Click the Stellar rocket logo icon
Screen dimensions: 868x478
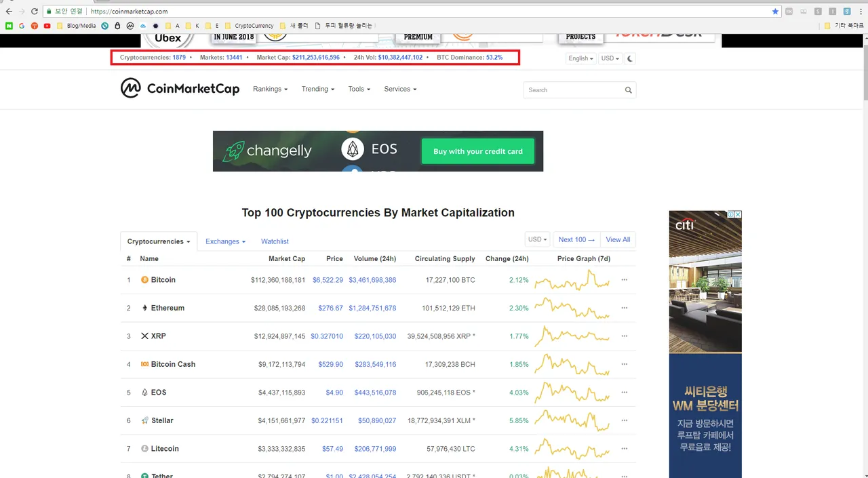point(144,420)
